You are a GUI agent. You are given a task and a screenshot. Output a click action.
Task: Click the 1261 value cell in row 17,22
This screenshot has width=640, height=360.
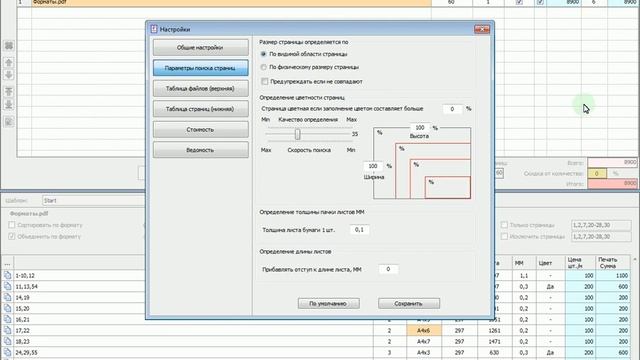point(495,330)
